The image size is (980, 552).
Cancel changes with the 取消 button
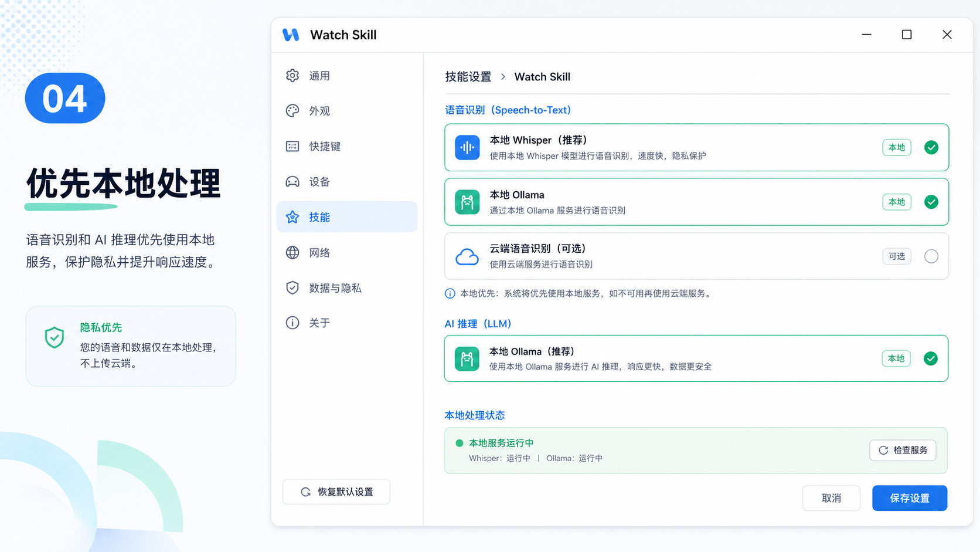[831, 498]
